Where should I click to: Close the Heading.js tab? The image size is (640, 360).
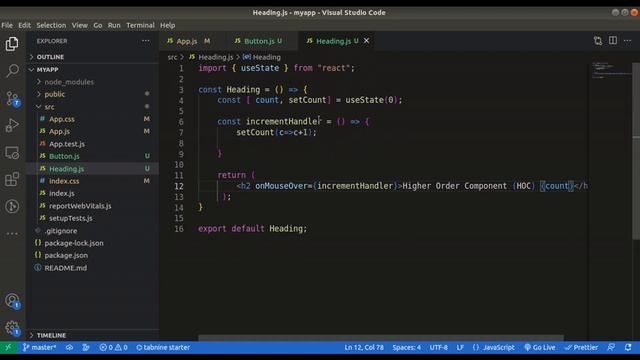point(367,41)
